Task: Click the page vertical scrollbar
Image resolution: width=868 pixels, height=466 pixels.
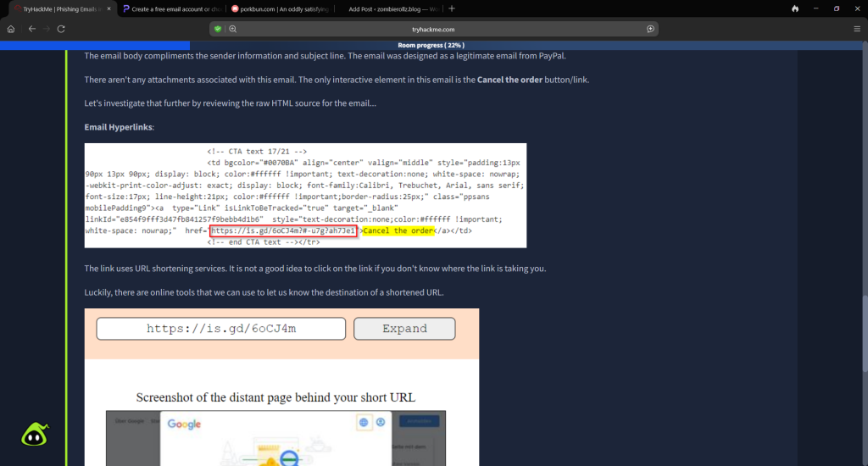Action: pyautogui.click(x=865, y=339)
